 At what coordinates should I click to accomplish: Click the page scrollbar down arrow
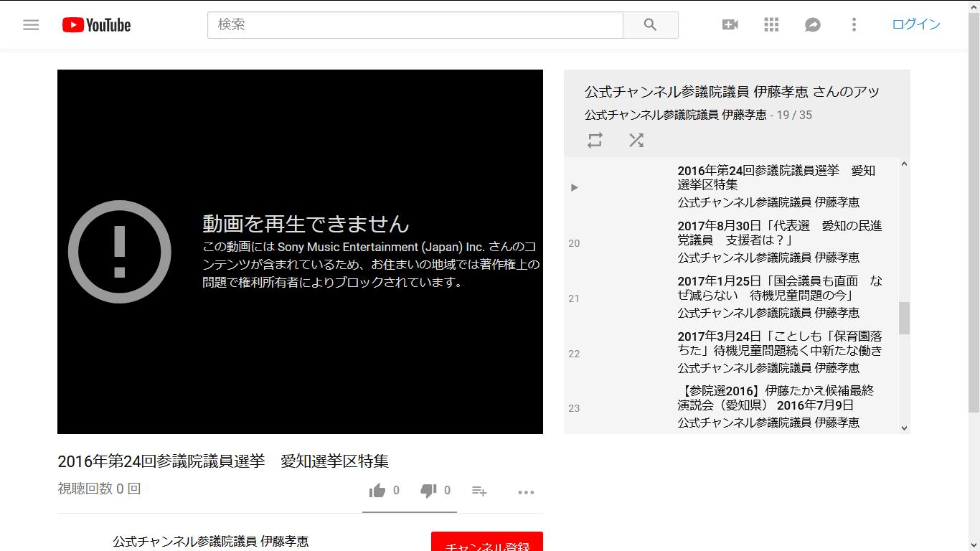(x=974, y=545)
